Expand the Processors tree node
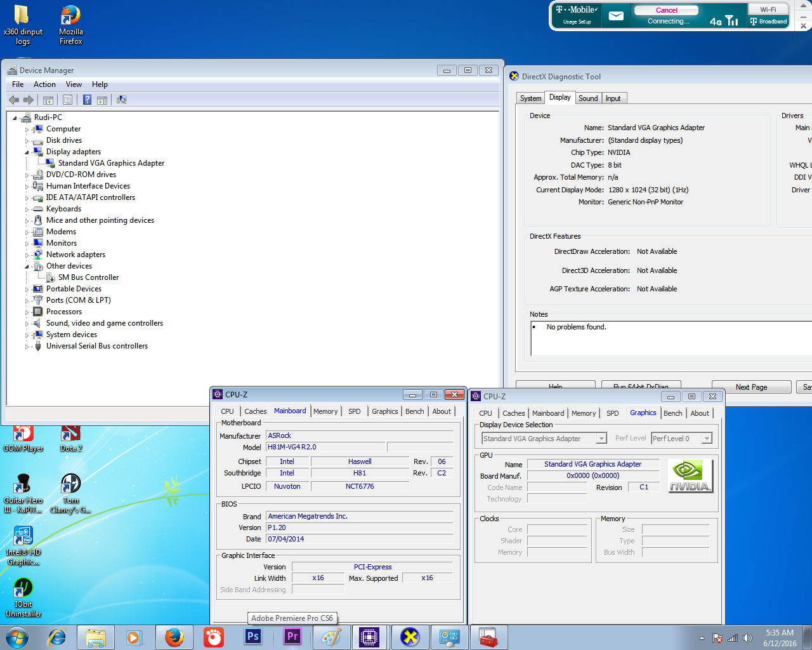The height and width of the screenshot is (650, 812). 27,312
